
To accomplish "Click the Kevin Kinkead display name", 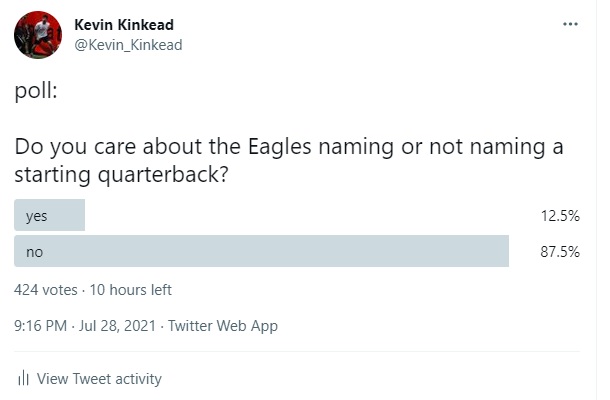I will tap(124, 25).
